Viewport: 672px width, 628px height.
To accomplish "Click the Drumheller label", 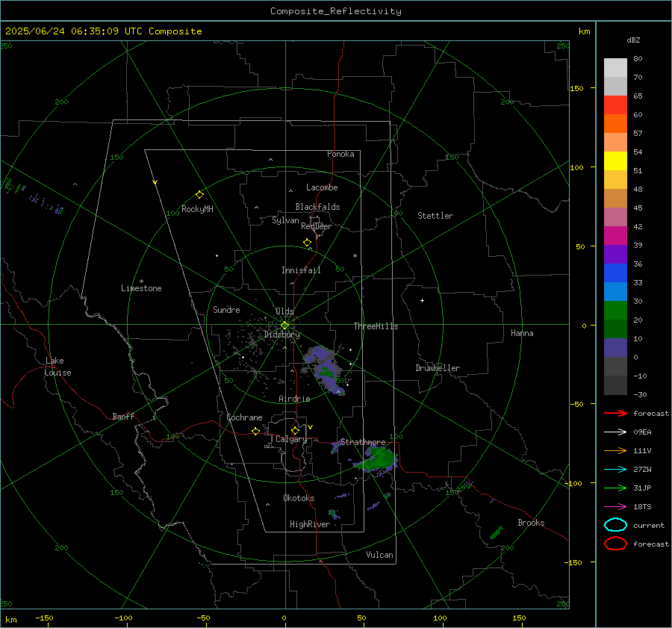I will (438, 368).
